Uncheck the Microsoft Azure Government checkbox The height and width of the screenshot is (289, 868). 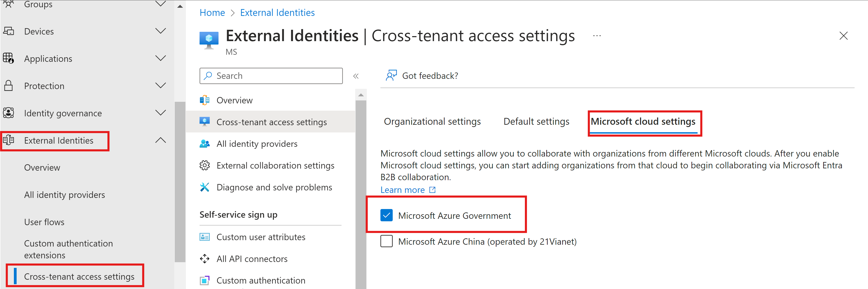point(387,215)
